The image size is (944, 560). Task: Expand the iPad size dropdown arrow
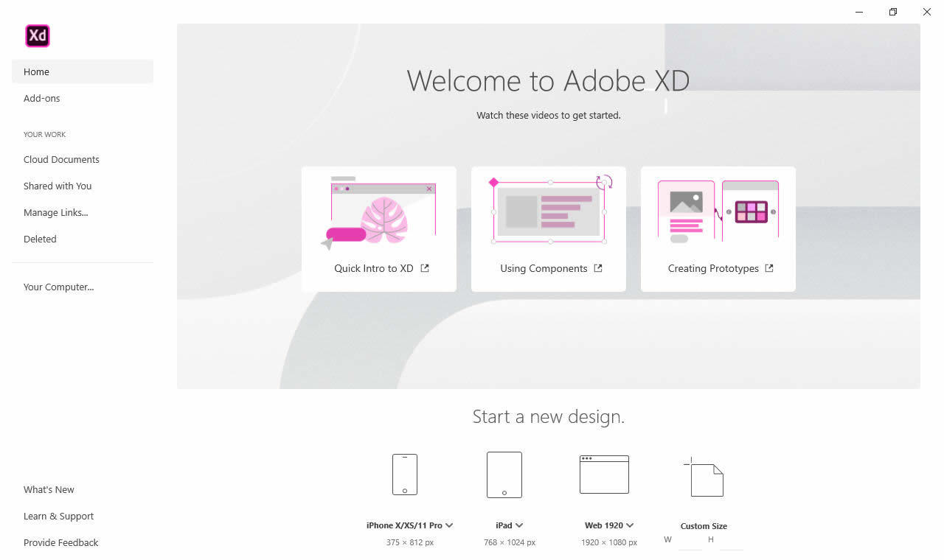[x=519, y=525]
